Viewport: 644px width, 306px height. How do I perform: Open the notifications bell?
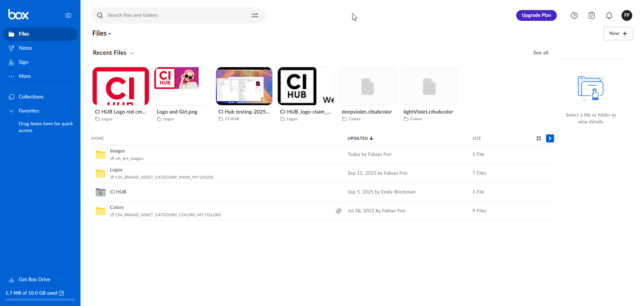coord(609,15)
